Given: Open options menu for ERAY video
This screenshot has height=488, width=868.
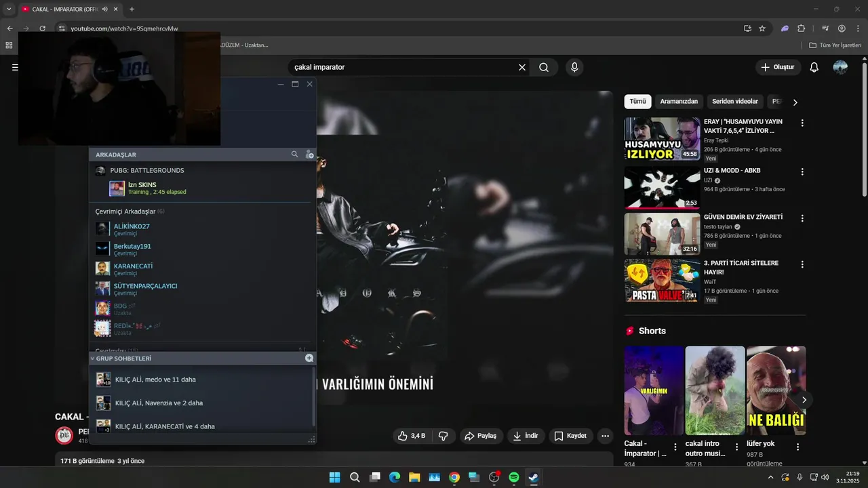Looking at the screenshot, I should tap(802, 123).
